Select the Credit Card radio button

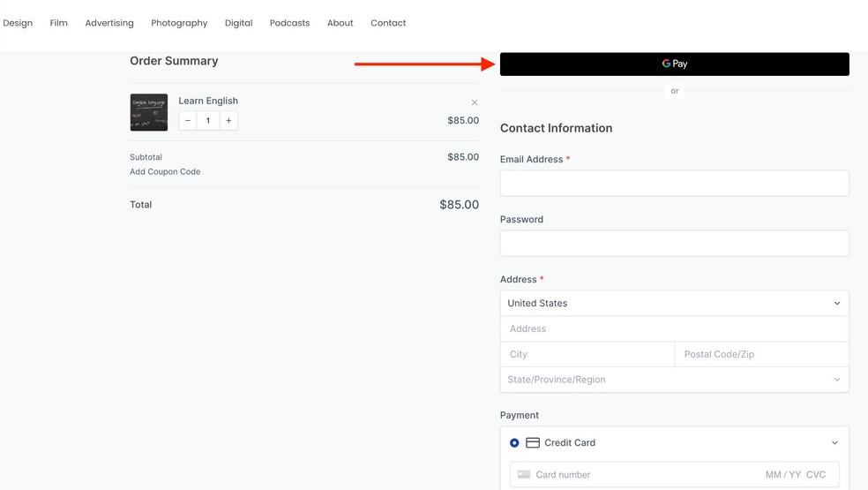coord(514,442)
